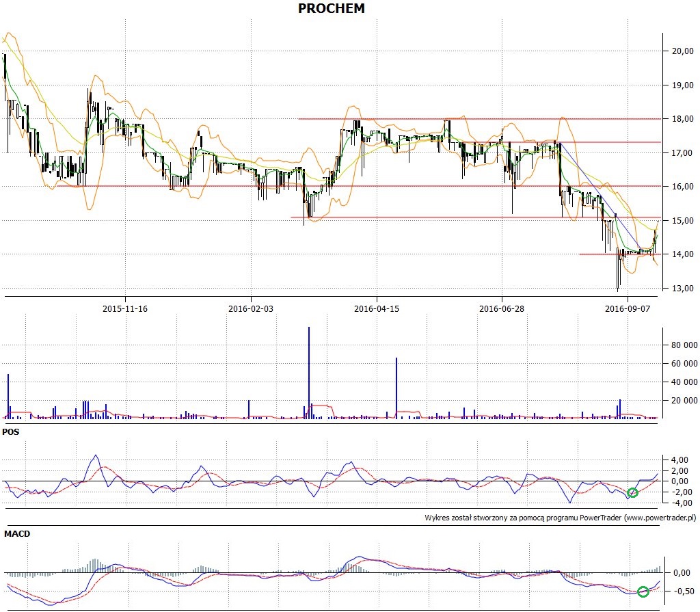Click the volume spike reaching about 65 000

click(396, 388)
